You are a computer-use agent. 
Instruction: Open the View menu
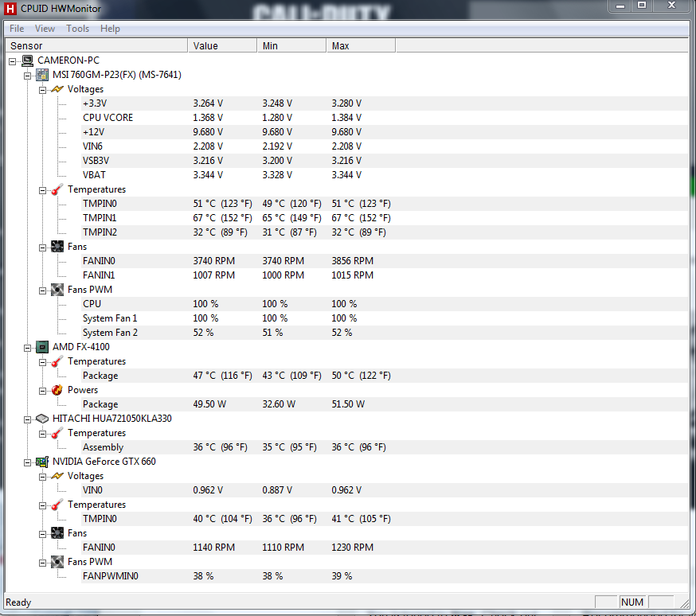[45, 29]
